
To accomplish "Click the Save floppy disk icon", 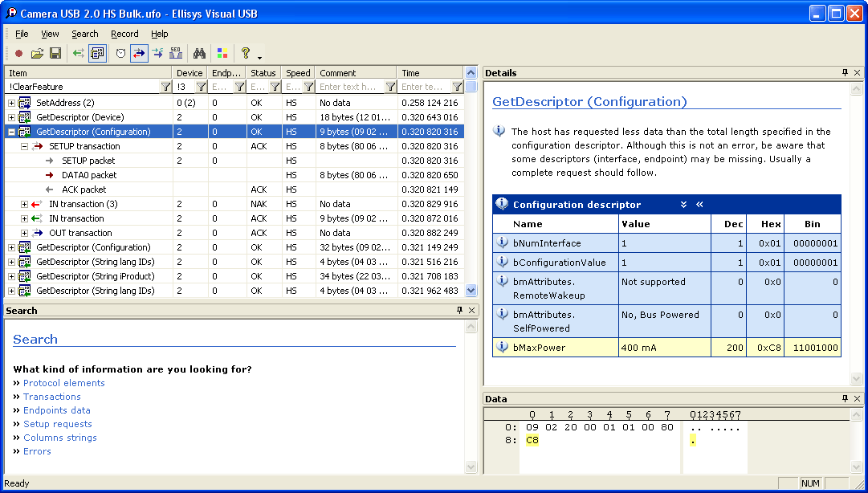I will click(55, 54).
